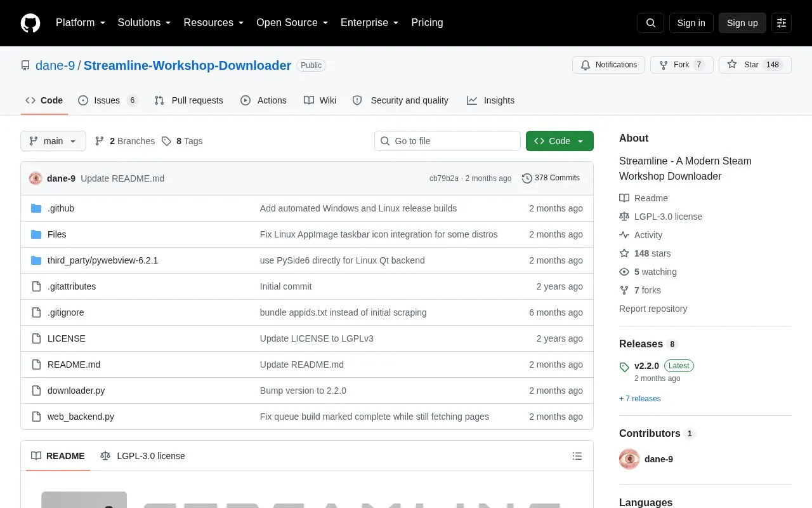Open the Branches icon link
The height and width of the screenshot is (508, 812).
[100, 141]
